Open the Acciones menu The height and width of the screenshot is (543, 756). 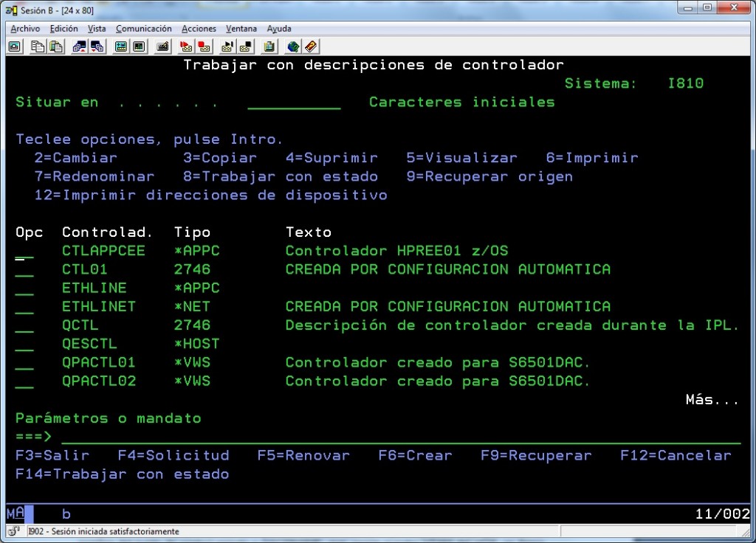pos(199,29)
